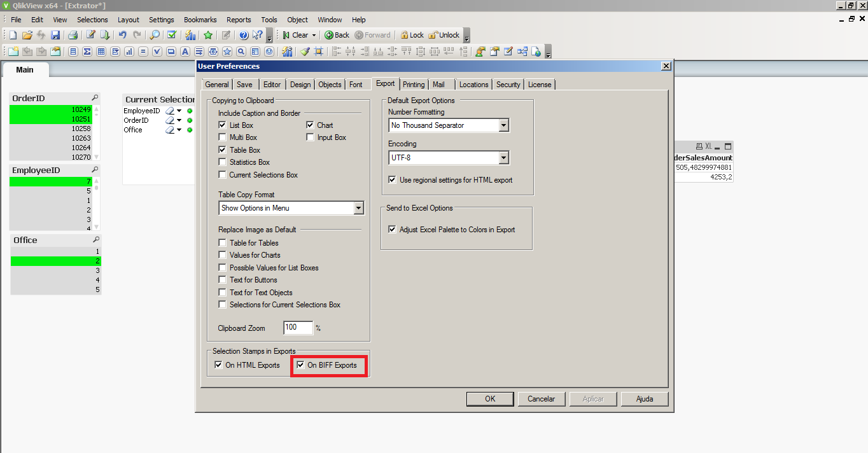Click the Cancelar button
The height and width of the screenshot is (453, 868).
click(541, 399)
